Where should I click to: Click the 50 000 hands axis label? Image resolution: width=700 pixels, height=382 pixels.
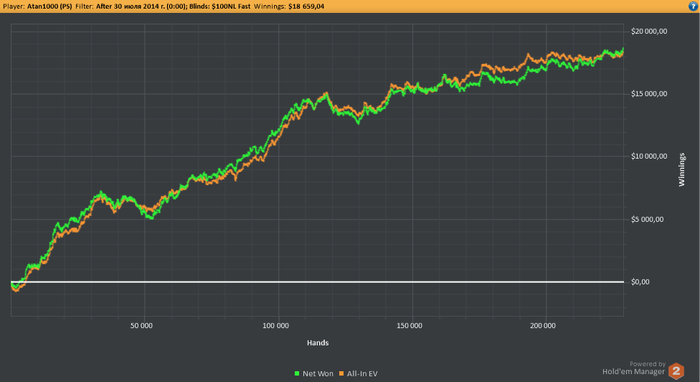142,326
